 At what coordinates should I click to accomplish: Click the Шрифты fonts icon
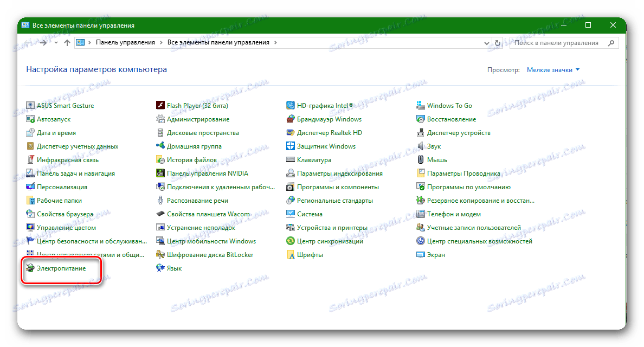pos(291,255)
